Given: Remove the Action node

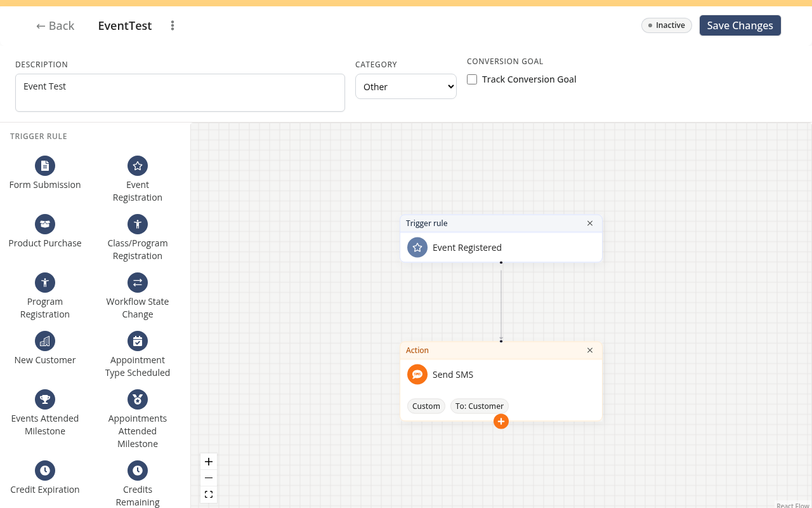Looking at the screenshot, I should tap(590, 351).
